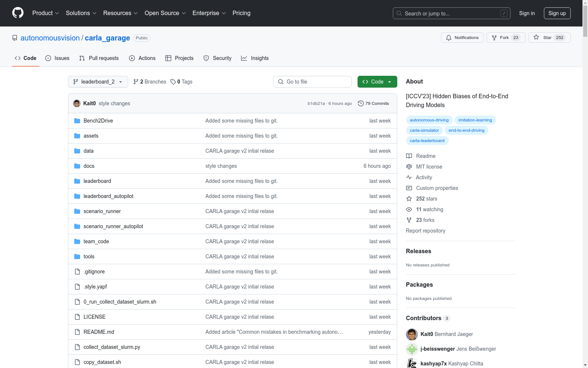Viewport: 588px width, 368px height.
Task: Expand the Resources menu
Action: click(x=121, y=13)
